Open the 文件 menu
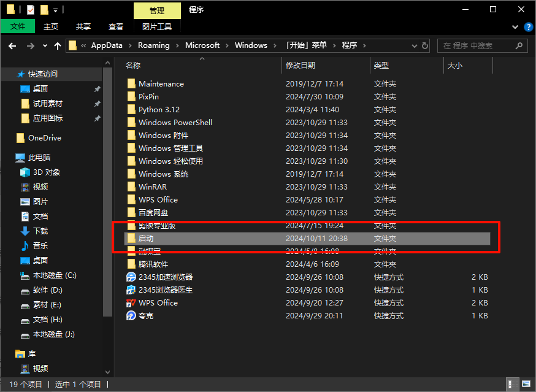 tap(18, 26)
